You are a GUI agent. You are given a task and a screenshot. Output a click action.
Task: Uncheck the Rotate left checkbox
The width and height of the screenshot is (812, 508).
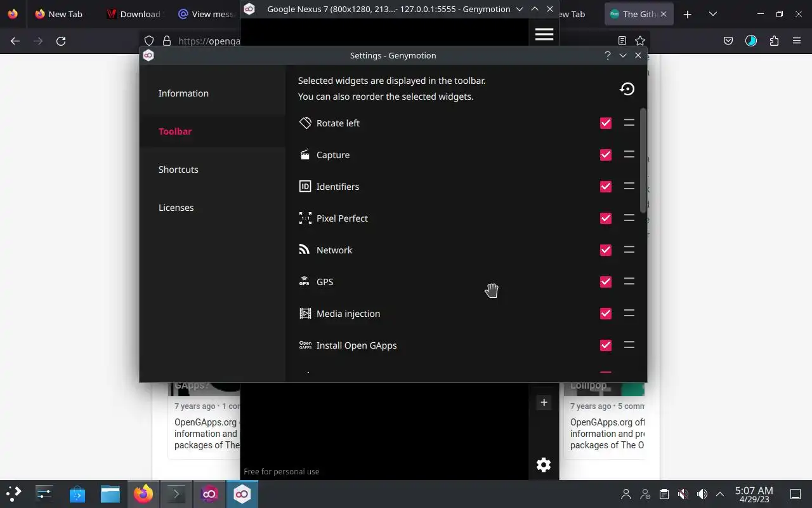(606, 123)
